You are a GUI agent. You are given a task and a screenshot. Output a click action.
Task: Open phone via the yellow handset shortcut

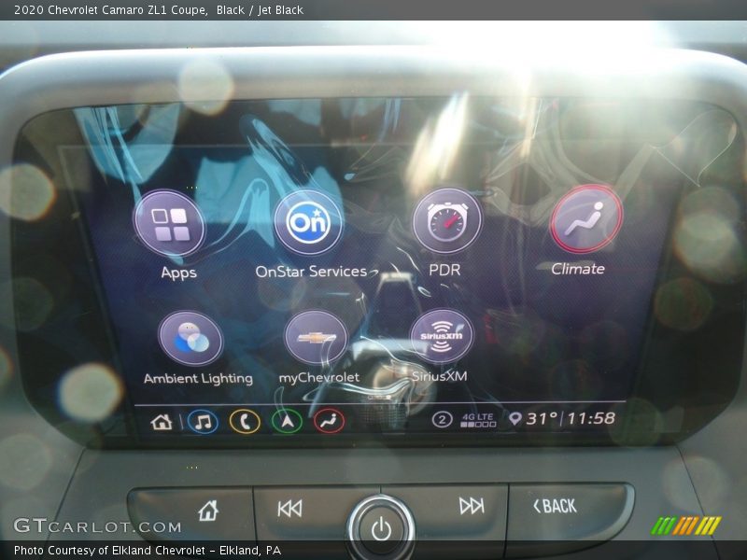coord(245,422)
